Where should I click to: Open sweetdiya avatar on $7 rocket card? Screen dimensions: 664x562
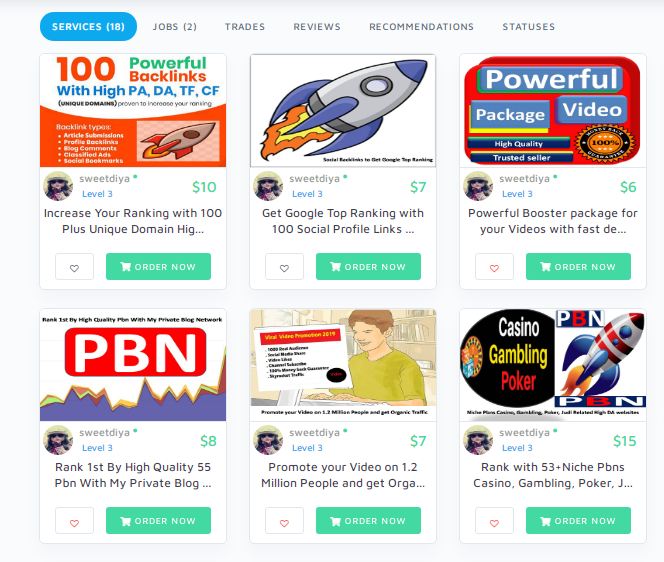coord(268,186)
